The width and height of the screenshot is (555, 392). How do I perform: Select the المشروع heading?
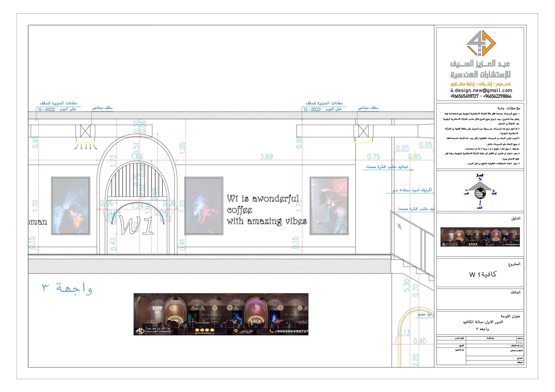tap(514, 264)
